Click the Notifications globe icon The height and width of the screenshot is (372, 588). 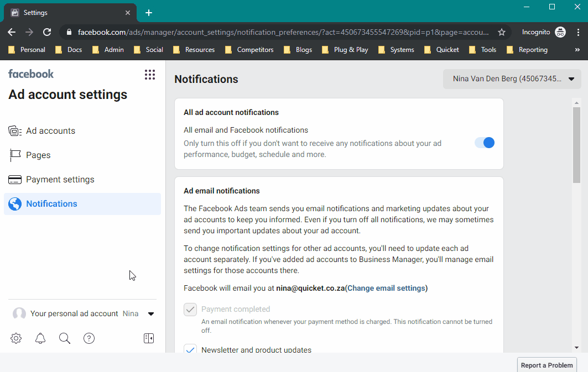point(15,204)
